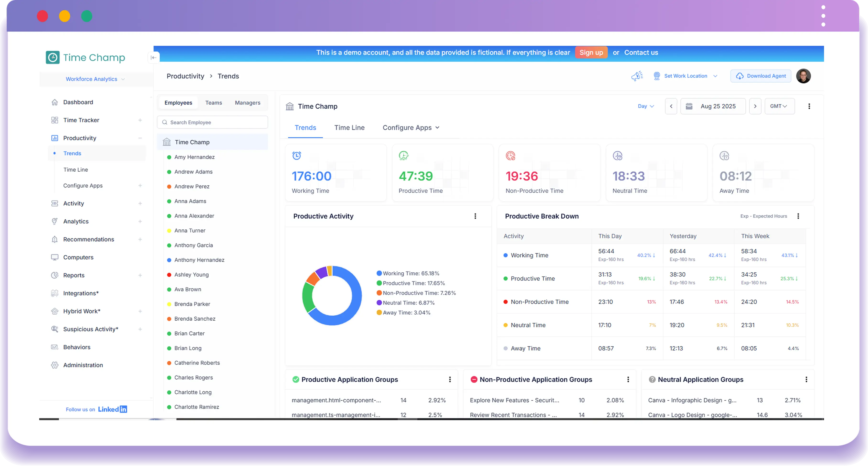Open the Day interval dropdown

coord(645,106)
